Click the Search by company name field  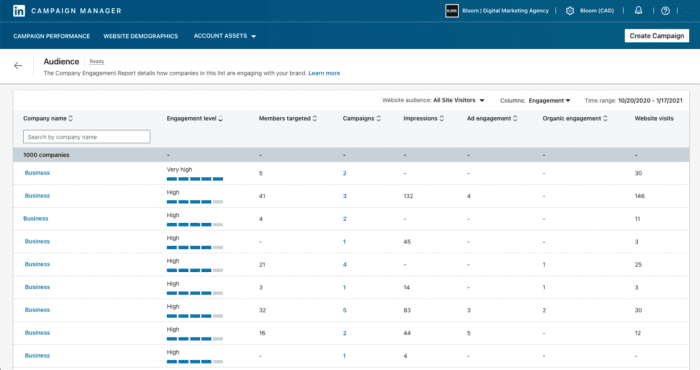[87, 137]
